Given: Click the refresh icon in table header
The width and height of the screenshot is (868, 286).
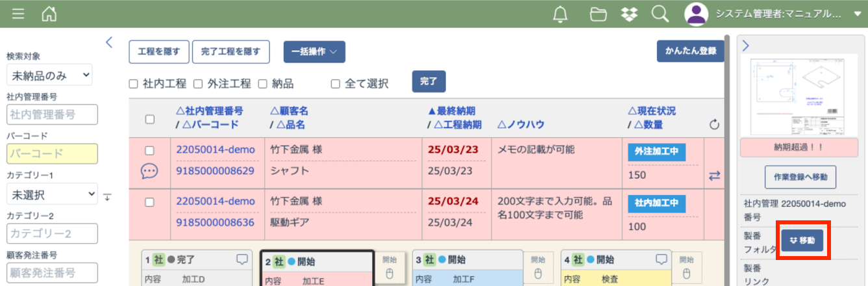Looking at the screenshot, I should coord(714,125).
